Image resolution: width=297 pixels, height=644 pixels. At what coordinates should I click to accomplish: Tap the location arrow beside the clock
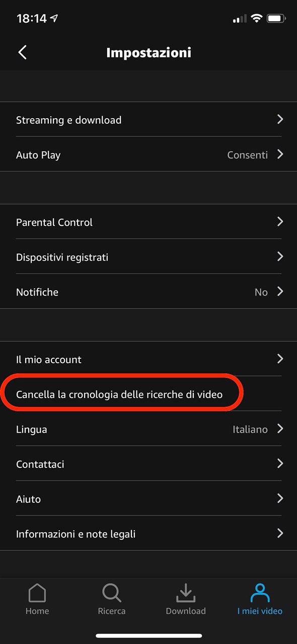click(54, 19)
